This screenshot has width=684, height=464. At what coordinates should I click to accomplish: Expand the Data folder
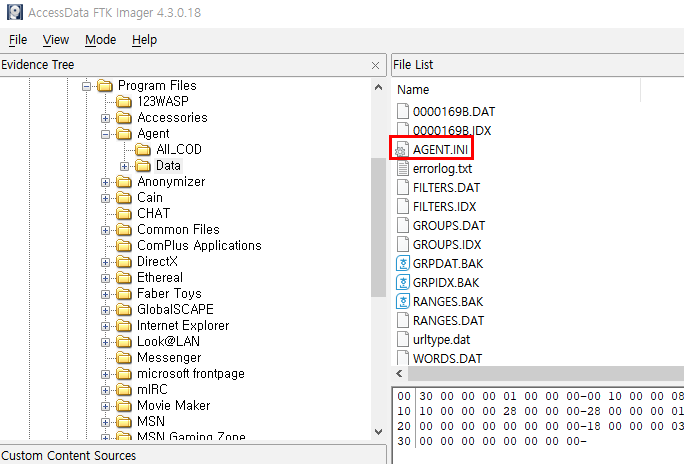tap(124, 166)
